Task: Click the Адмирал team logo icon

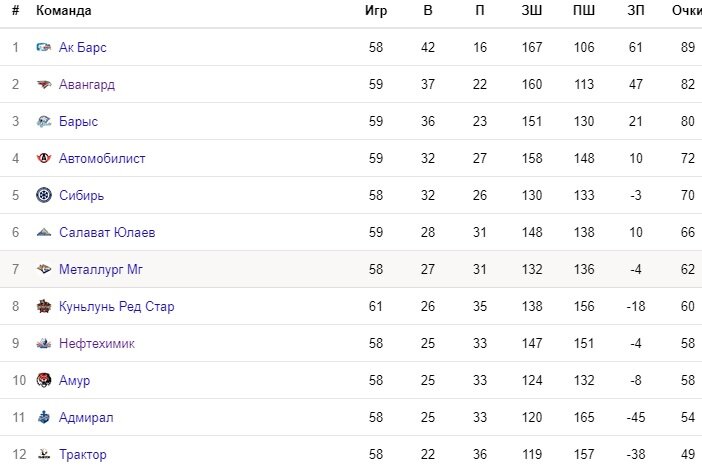Action: click(43, 417)
